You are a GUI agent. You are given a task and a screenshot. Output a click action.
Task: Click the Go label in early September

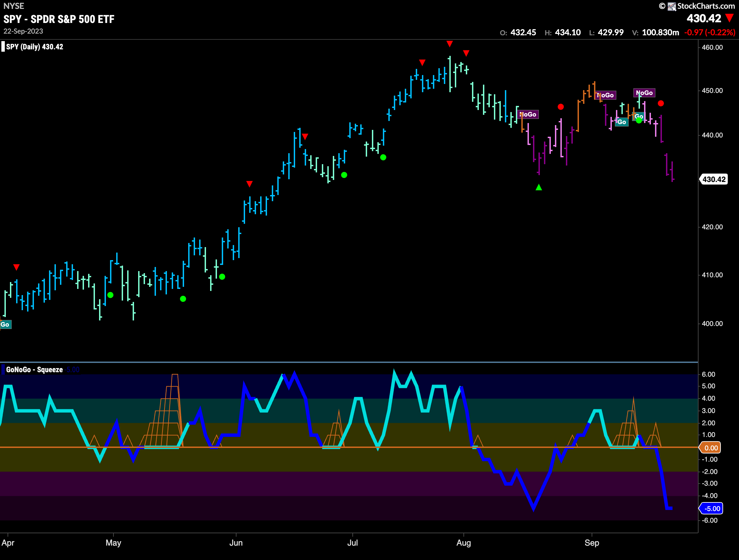pos(622,122)
